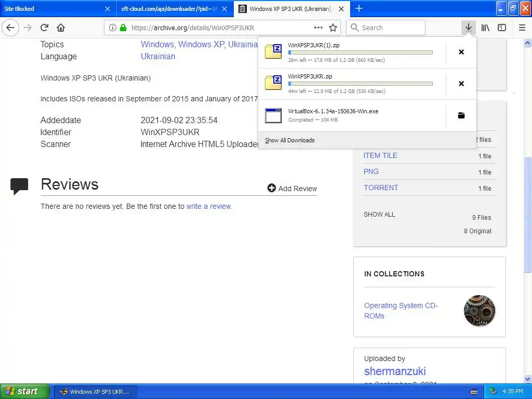This screenshot has width=532, height=399.
Task: Open the Windows XP topic link
Action: pos(201,45)
